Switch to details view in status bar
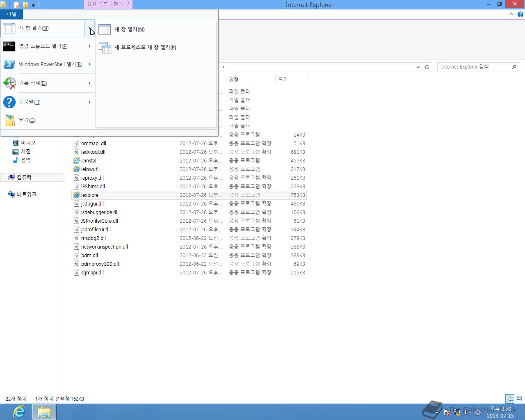This screenshot has height=420, width=525. click(510, 399)
